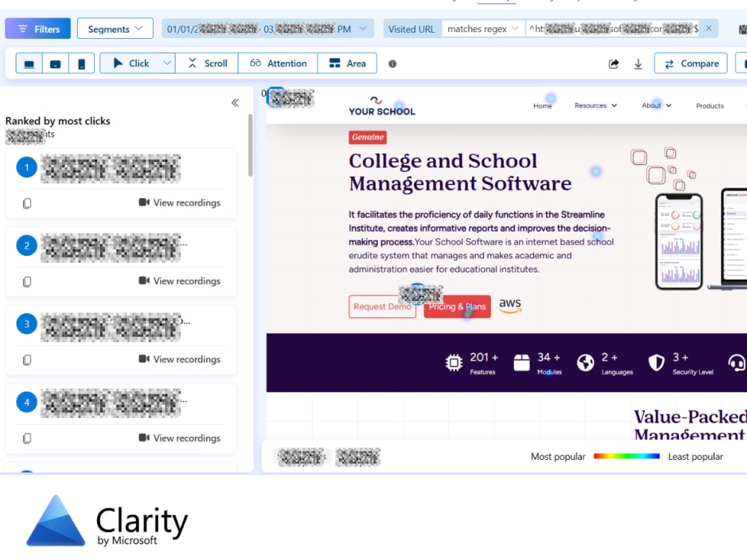Remove the Visited URL filter
Image resolution: width=747 pixels, height=560 pixels.
(x=709, y=28)
